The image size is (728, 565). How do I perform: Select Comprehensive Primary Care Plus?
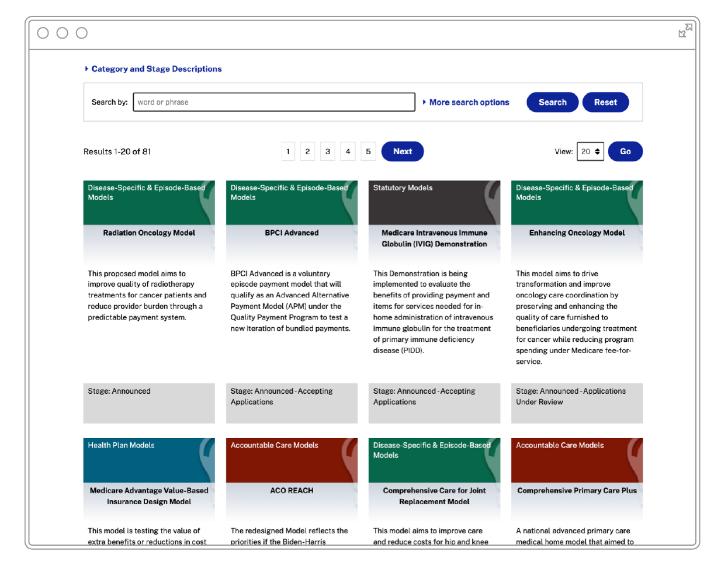click(x=577, y=491)
